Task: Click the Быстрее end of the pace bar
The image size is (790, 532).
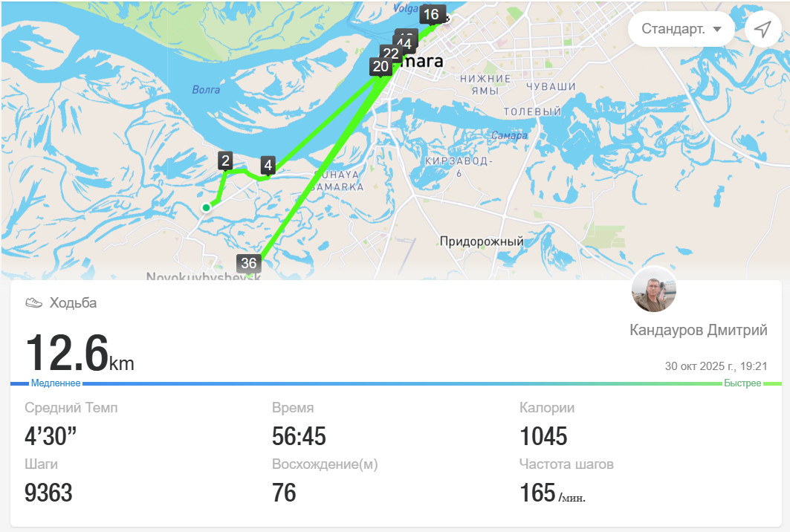Action: click(742, 383)
